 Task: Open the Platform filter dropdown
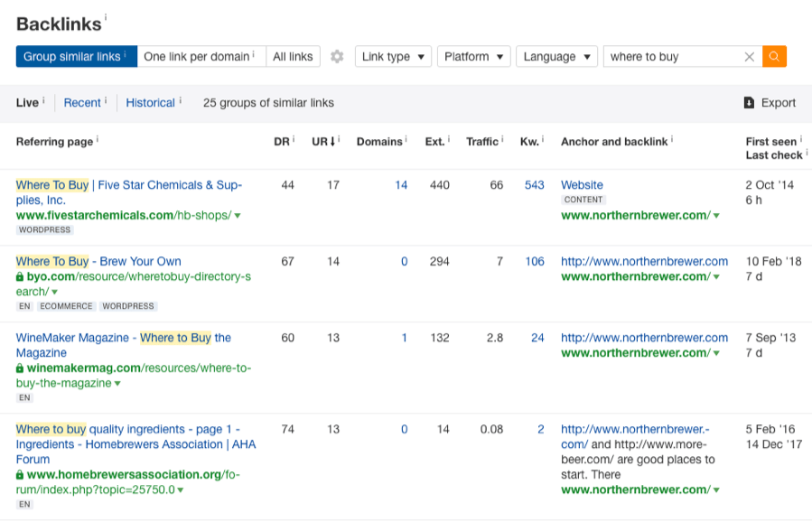[x=473, y=56]
